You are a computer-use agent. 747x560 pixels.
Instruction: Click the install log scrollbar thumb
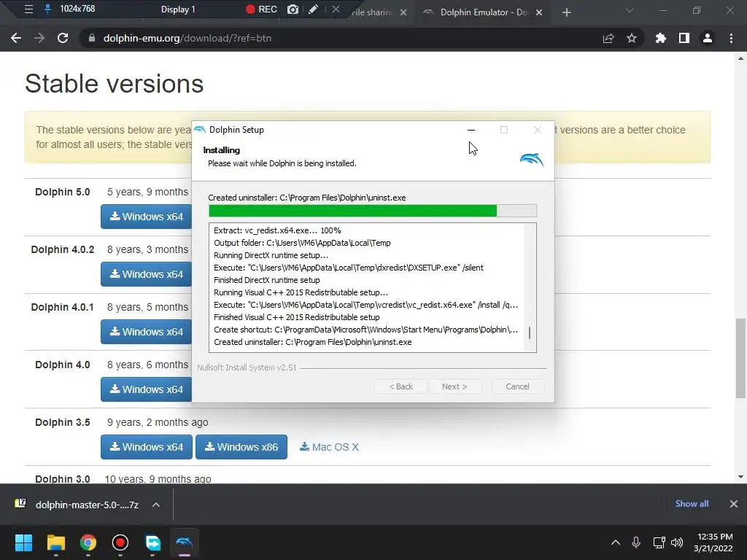(x=530, y=332)
